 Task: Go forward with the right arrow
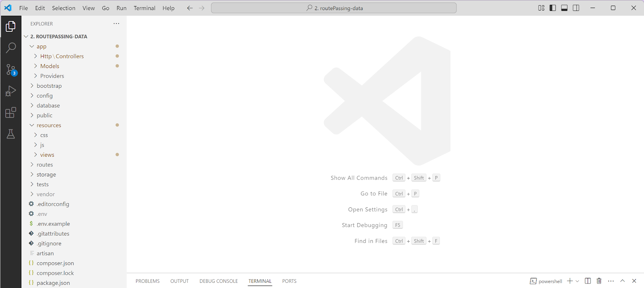click(202, 8)
